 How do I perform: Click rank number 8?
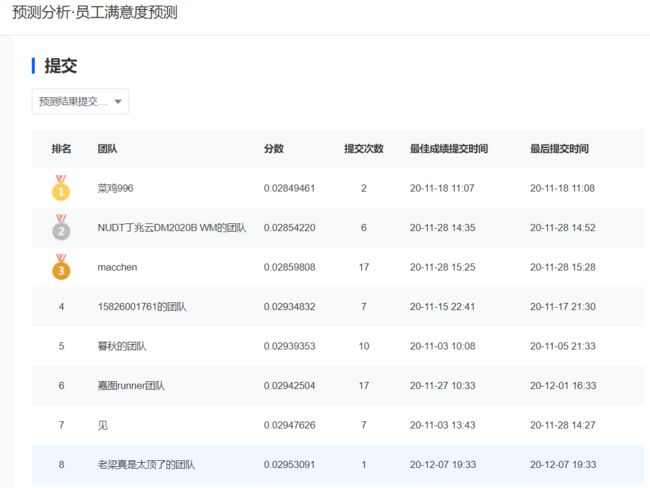click(x=61, y=464)
